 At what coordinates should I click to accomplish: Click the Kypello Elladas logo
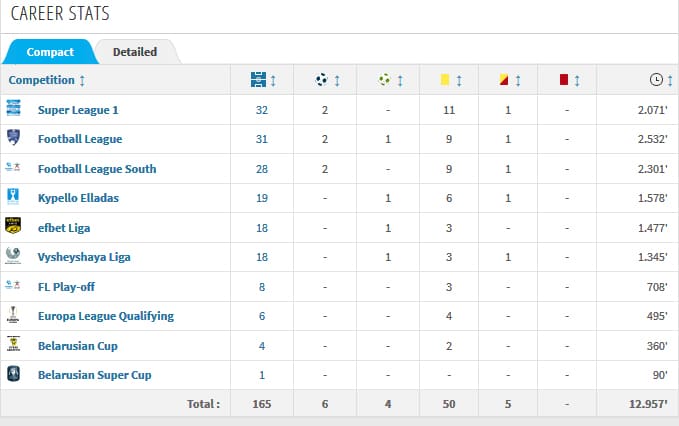click(13, 197)
